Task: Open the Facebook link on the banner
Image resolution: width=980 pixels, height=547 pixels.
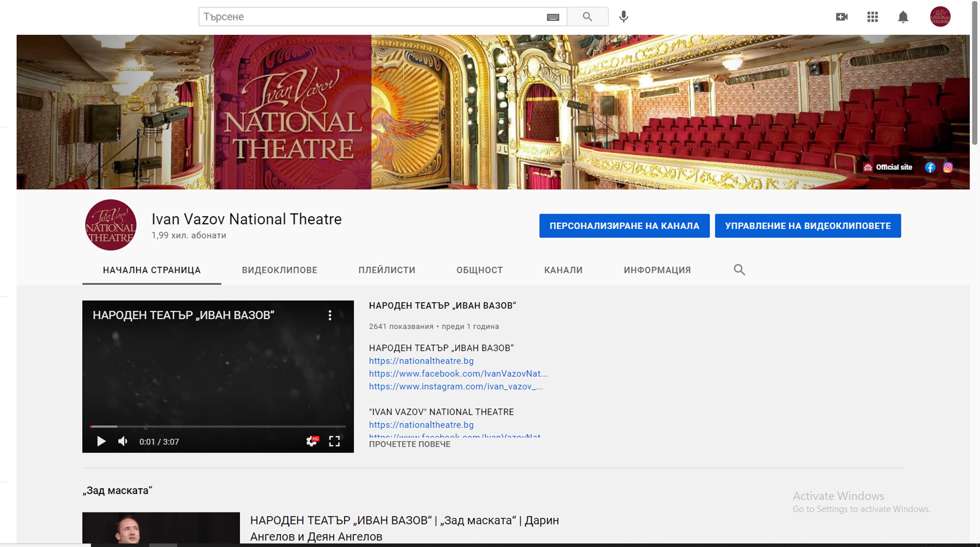Action: pyautogui.click(x=930, y=167)
